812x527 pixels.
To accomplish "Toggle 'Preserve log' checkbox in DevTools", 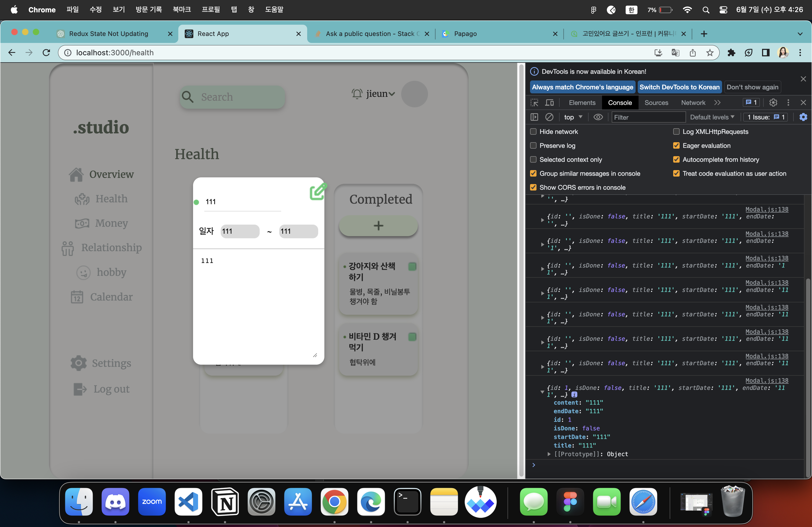I will [533, 145].
